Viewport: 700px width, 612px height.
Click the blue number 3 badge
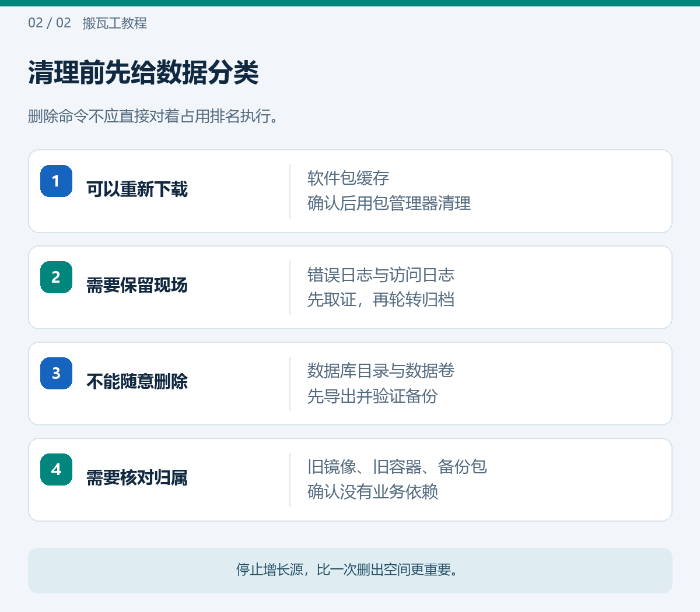click(x=56, y=373)
